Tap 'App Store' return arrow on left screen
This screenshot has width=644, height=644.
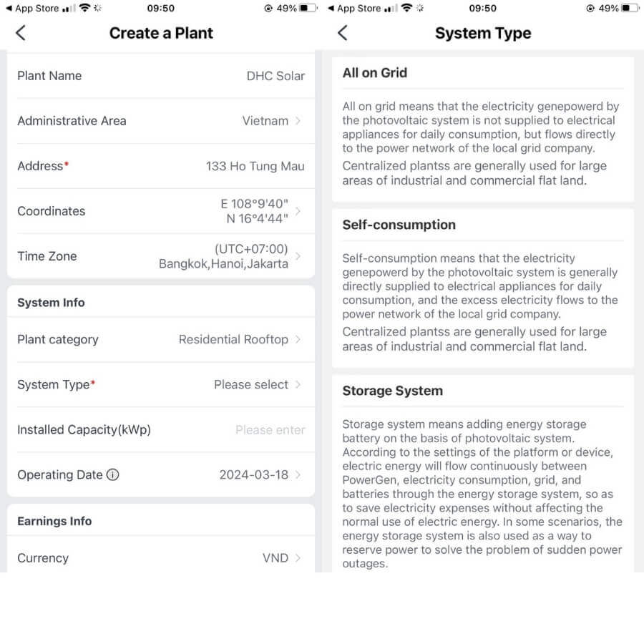tap(8, 8)
